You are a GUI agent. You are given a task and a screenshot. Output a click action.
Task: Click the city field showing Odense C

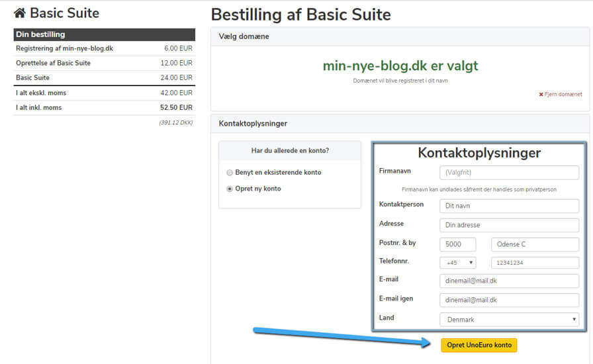click(535, 244)
